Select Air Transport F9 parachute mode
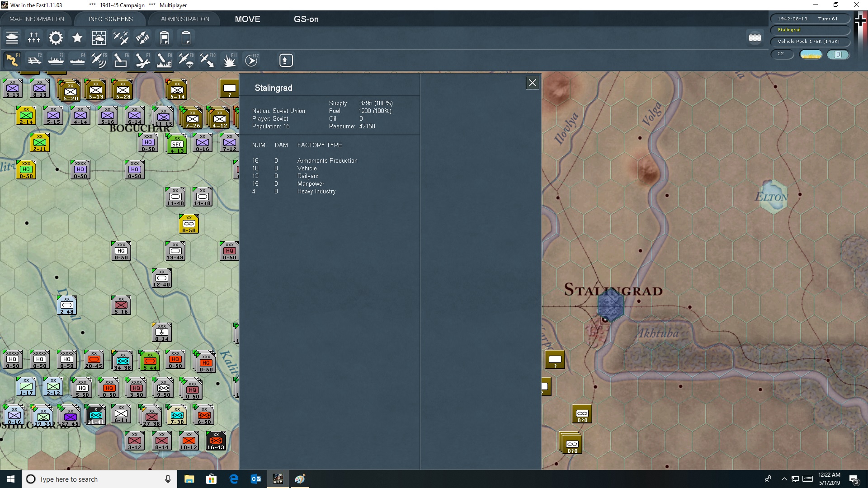The width and height of the screenshot is (868, 488). (x=186, y=60)
